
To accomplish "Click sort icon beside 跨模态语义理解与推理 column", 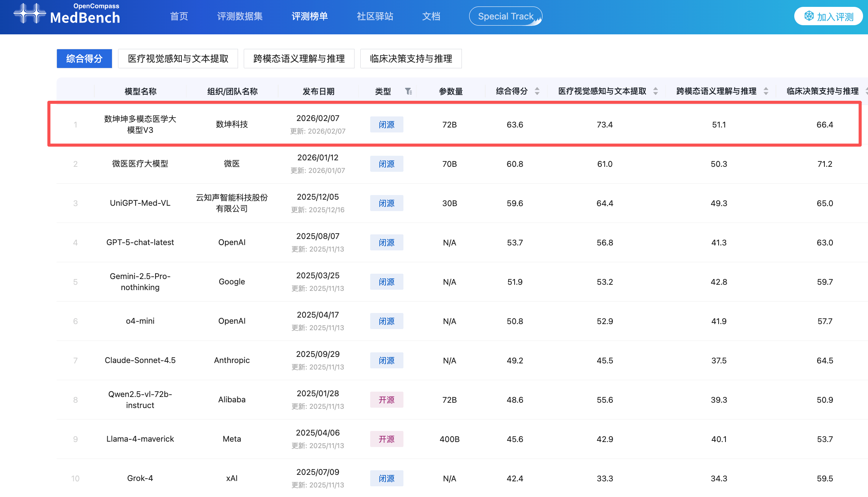I will coord(766,91).
